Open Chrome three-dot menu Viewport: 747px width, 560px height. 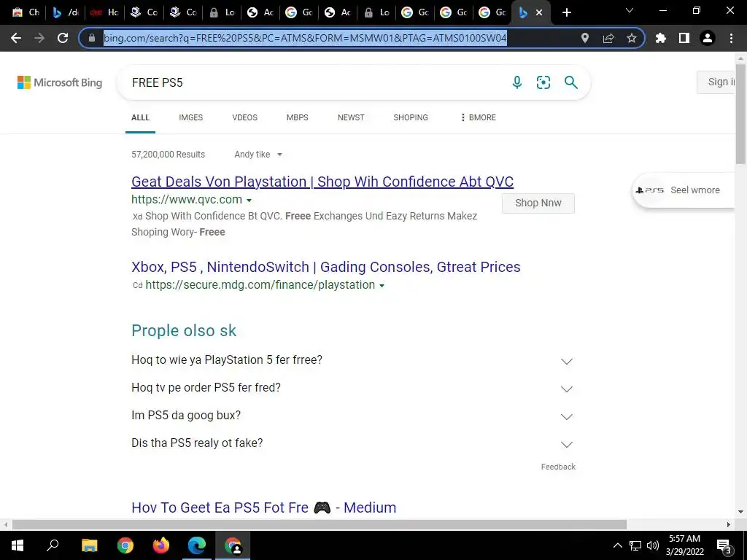(731, 38)
